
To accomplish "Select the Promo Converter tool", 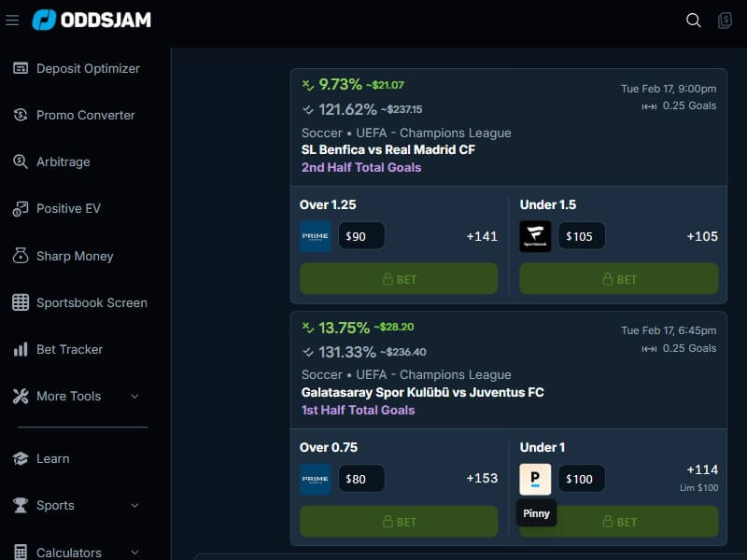I will [84, 115].
